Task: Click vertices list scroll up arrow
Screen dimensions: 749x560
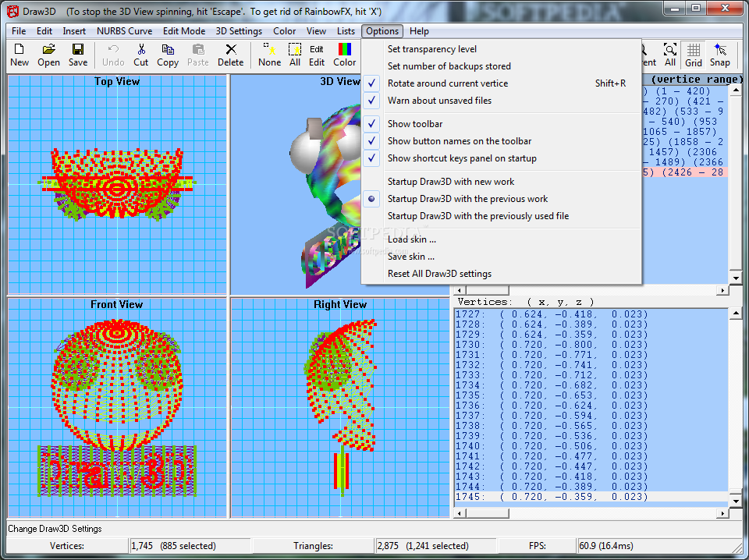Action: coord(736,314)
